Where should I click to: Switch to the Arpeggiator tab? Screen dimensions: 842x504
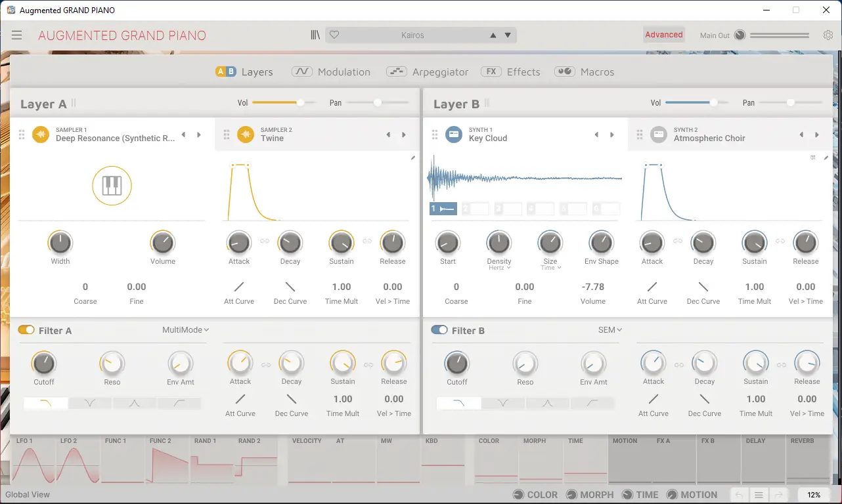[x=428, y=72]
